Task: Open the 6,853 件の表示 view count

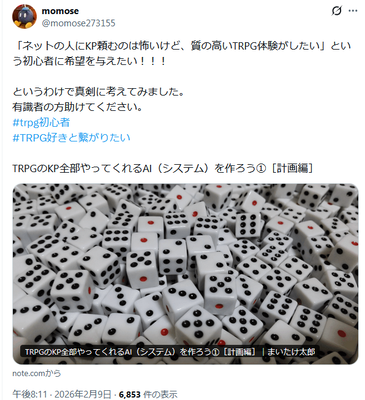Action: click(148, 395)
